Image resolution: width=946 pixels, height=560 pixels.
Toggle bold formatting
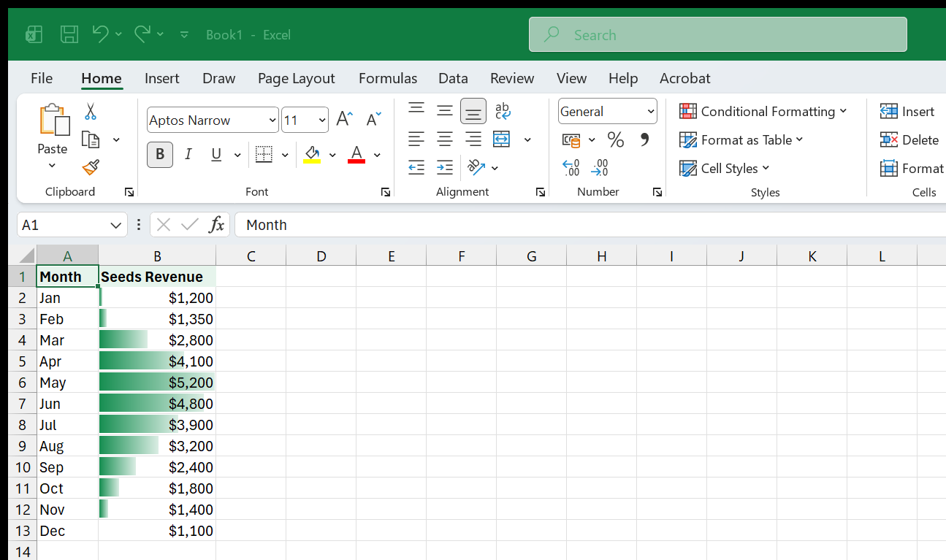(x=160, y=154)
